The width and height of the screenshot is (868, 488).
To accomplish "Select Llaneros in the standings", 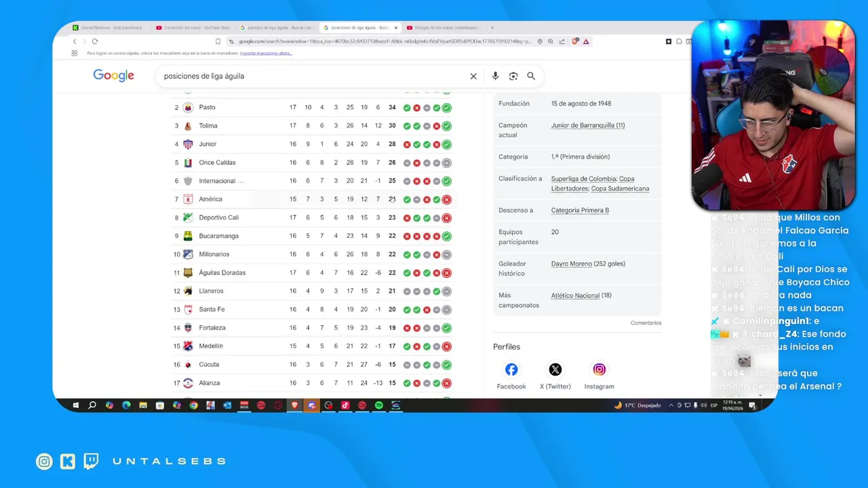I will point(211,291).
